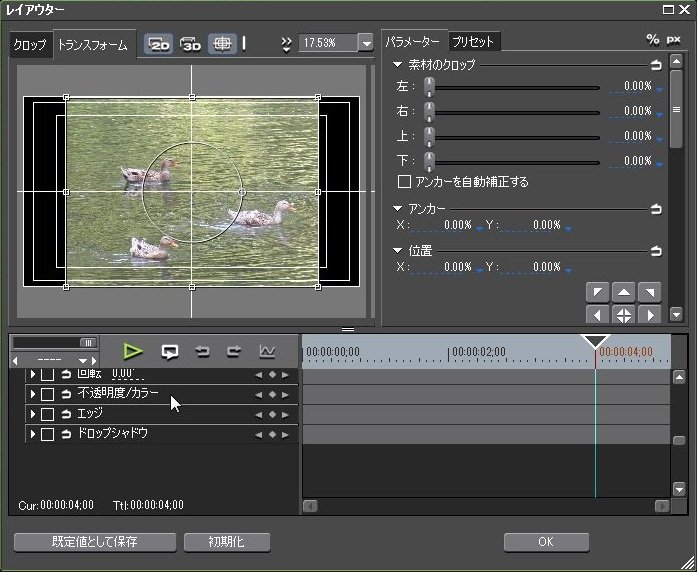Expand the 不透明度/カラー row
The width and height of the screenshot is (697, 572).
click(x=32, y=394)
